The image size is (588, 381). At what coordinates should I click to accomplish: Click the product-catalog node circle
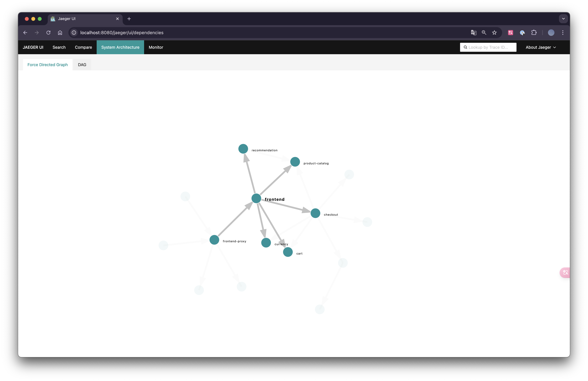[x=295, y=162]
